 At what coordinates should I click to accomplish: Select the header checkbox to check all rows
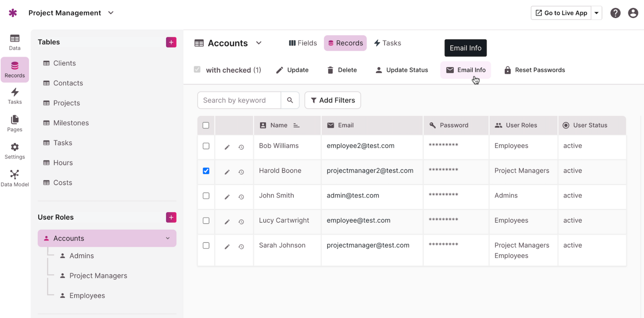[206, 125]
